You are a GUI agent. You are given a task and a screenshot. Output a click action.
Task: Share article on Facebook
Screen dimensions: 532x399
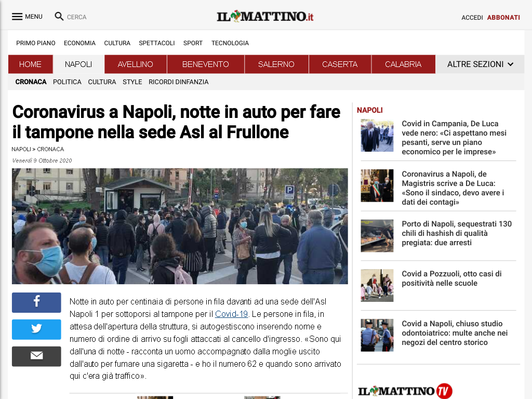pyautogui.click(x=36, y=302)
